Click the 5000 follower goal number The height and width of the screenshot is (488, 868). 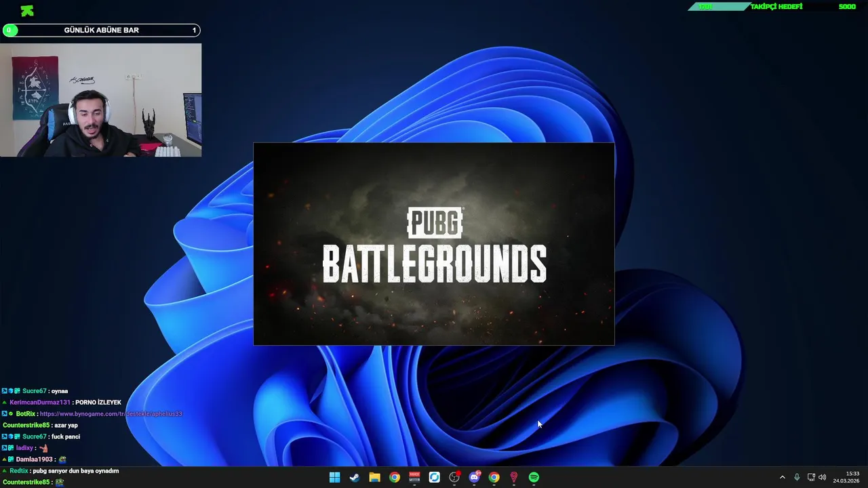tap(847, 7)
